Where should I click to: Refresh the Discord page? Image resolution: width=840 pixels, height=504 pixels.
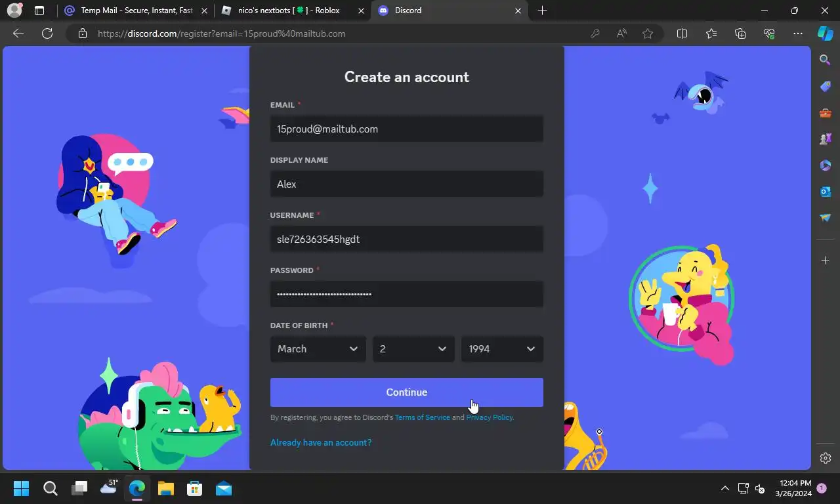pyautogui.click(x=47, y=33)
